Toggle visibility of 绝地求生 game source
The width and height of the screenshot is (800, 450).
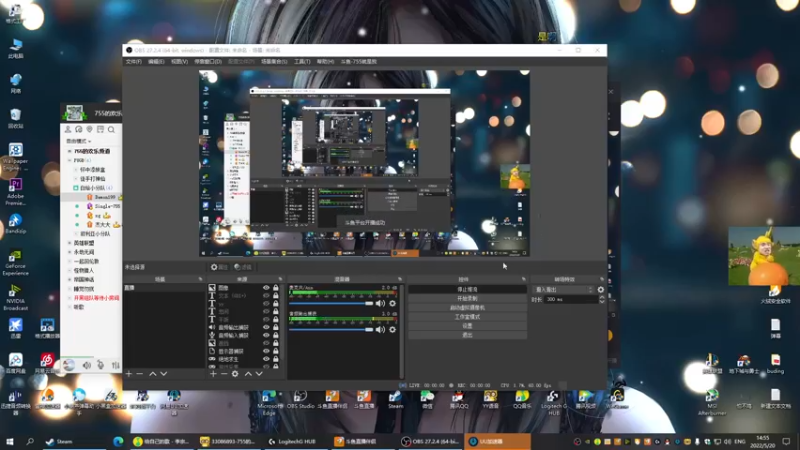266,359
